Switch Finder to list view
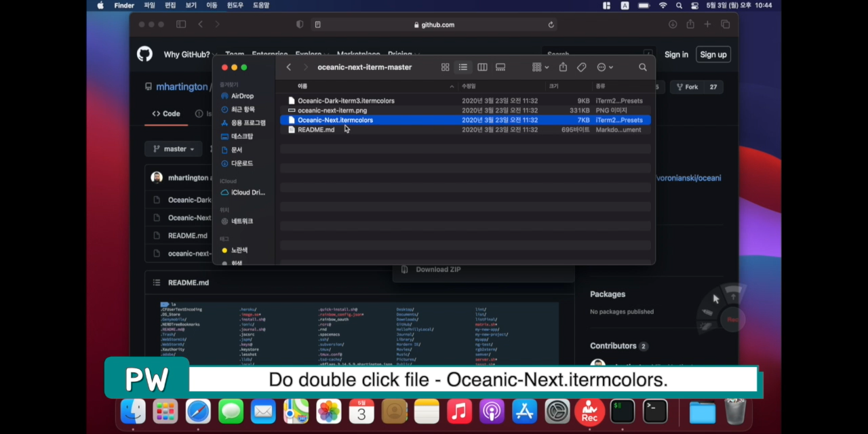Viewport: 868px width, 434px height. [463, 67]
